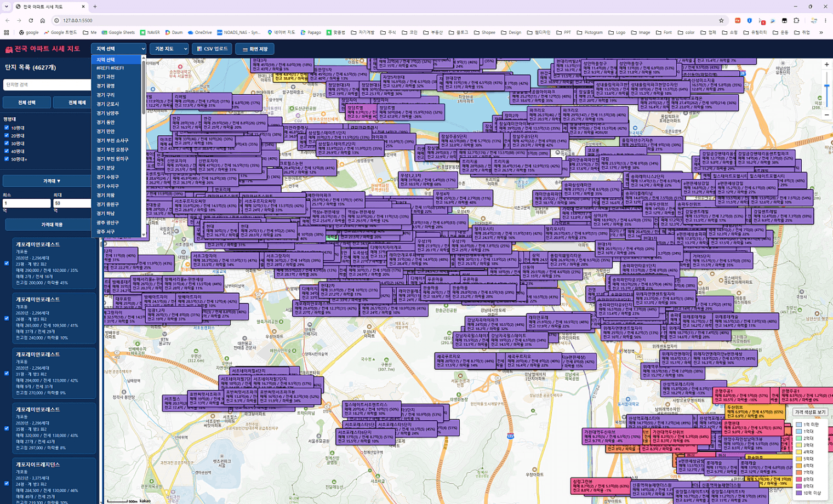Toggle the 10평대 checkbox

point(7,128)
